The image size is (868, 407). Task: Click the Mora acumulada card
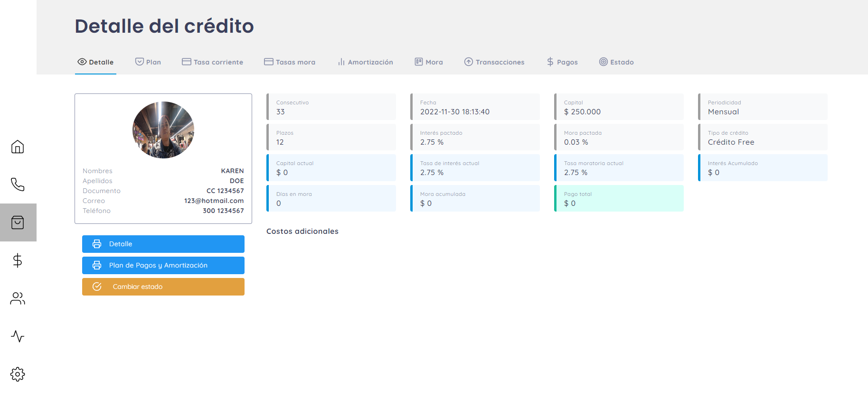(475, 198)
